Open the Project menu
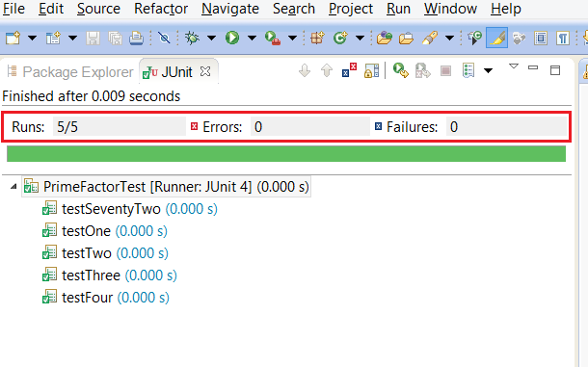The image size is (588, 367). 351,9
